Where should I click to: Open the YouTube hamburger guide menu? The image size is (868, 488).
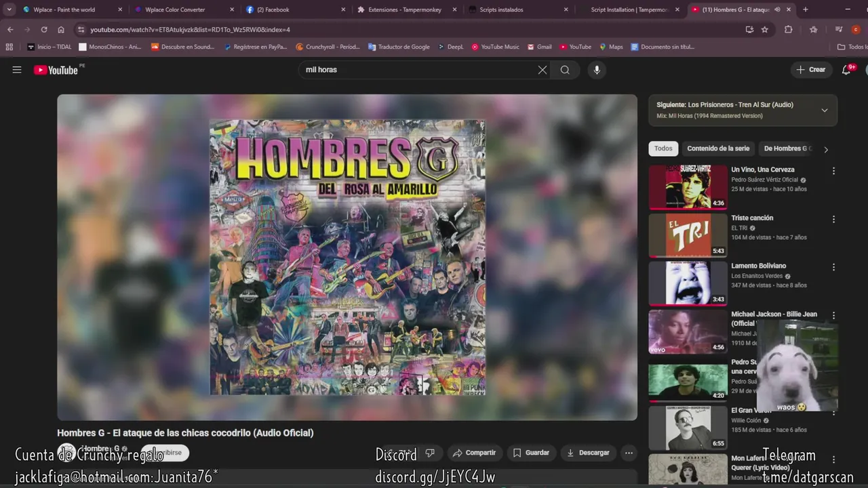pos(17,70)
